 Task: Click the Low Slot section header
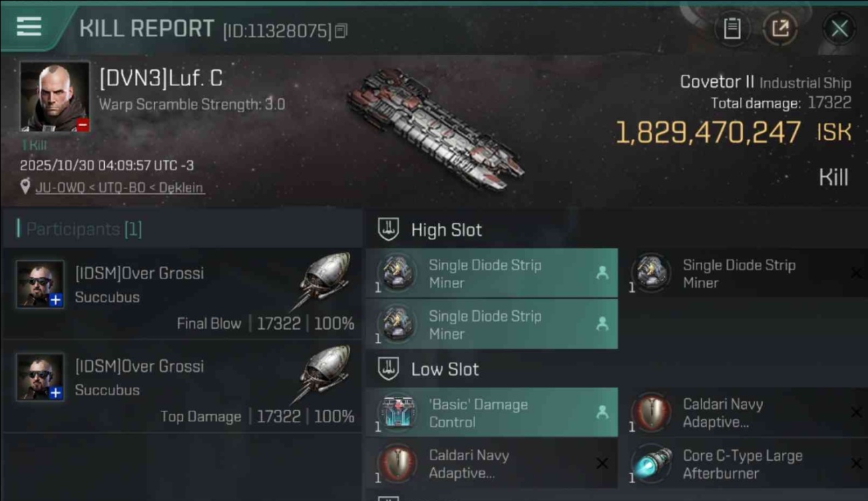pos(445,369)
